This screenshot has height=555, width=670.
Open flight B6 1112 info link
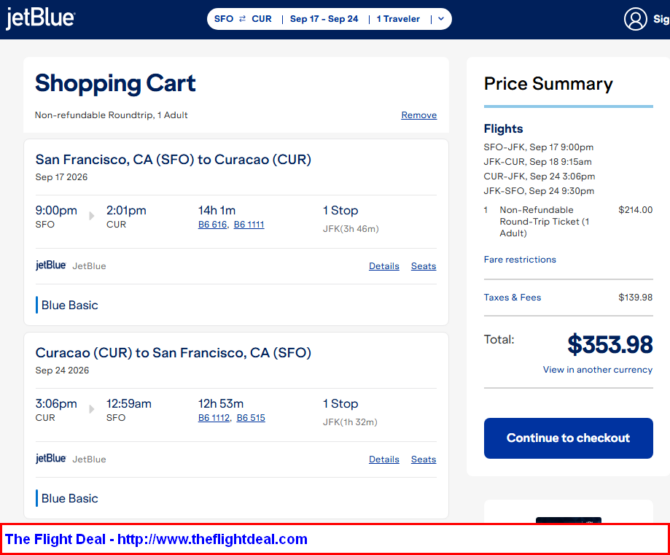click(x=214, y=418)
